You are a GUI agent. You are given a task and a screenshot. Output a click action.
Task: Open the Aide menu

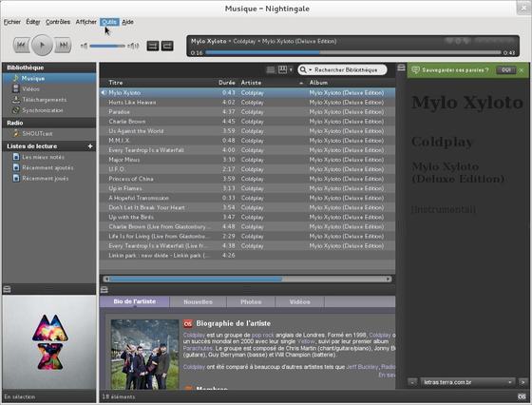[127, 22]
